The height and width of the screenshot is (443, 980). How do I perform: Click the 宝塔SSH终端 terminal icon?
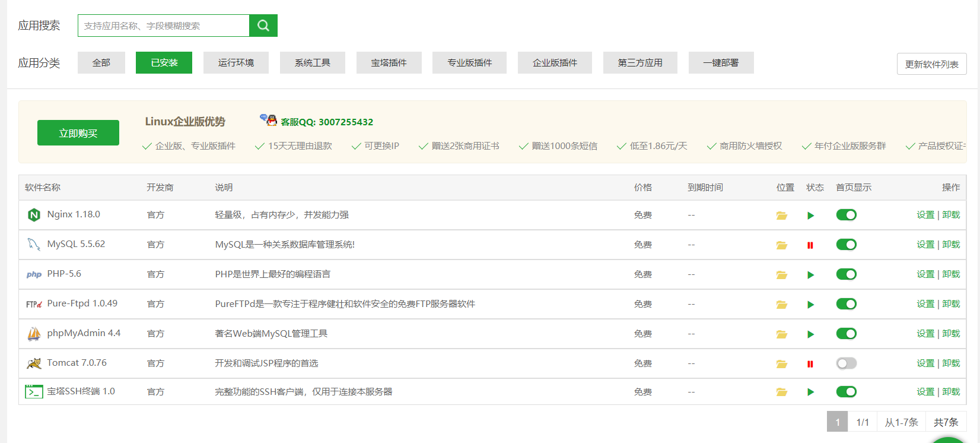34,392
